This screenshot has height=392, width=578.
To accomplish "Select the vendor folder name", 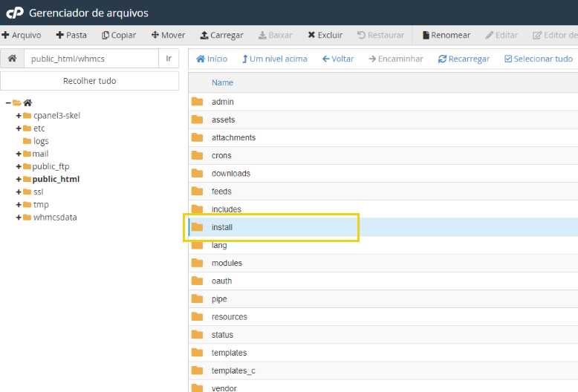I will point(224,388).
